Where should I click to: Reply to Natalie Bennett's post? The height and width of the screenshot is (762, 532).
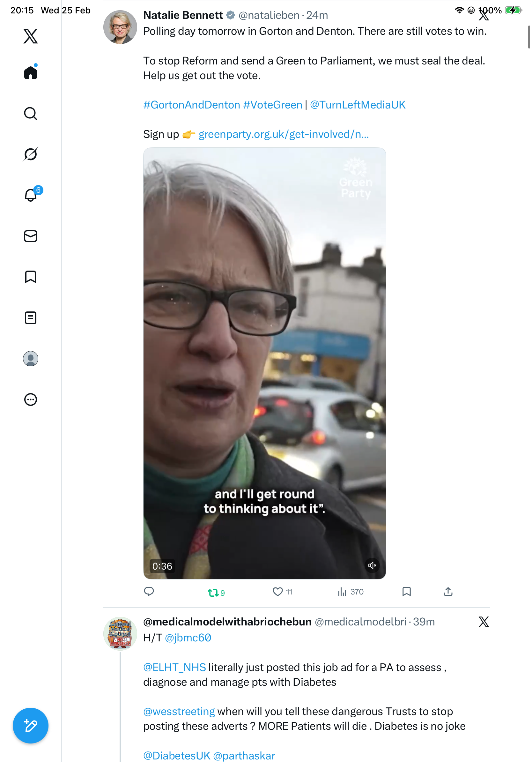(x=149, y=591)
